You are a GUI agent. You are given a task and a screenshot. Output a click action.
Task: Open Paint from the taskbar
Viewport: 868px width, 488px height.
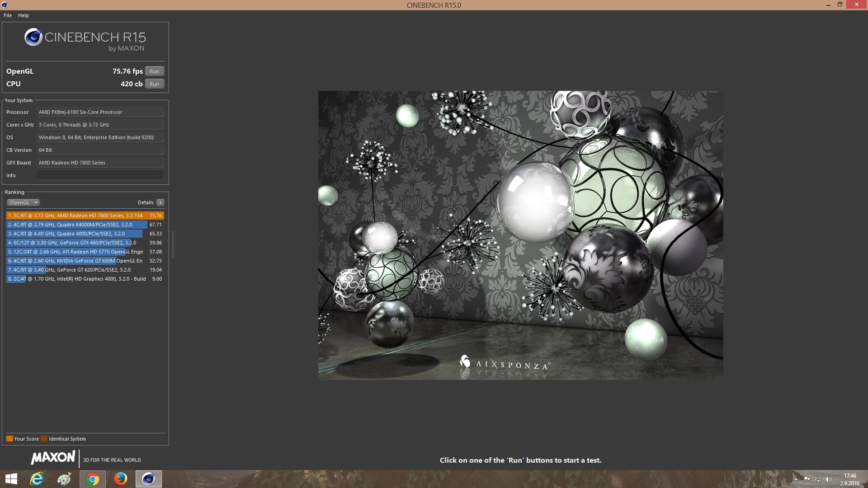pos(64,479)
